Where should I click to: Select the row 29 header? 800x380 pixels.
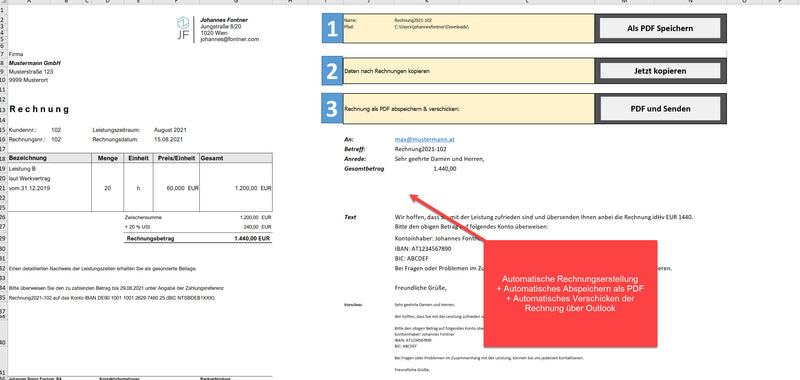coord(4,238)
